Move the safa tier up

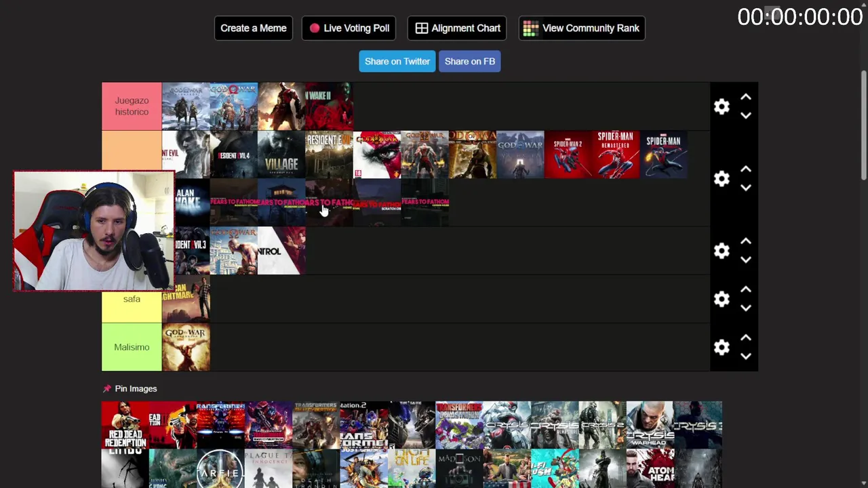point(746,290)
